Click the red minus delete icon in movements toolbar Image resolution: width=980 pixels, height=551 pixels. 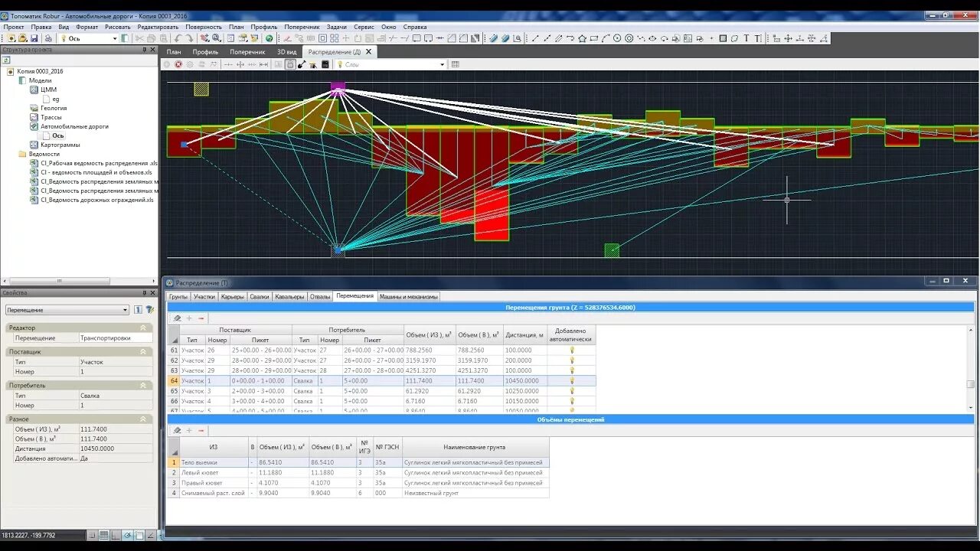coord(201,318)
